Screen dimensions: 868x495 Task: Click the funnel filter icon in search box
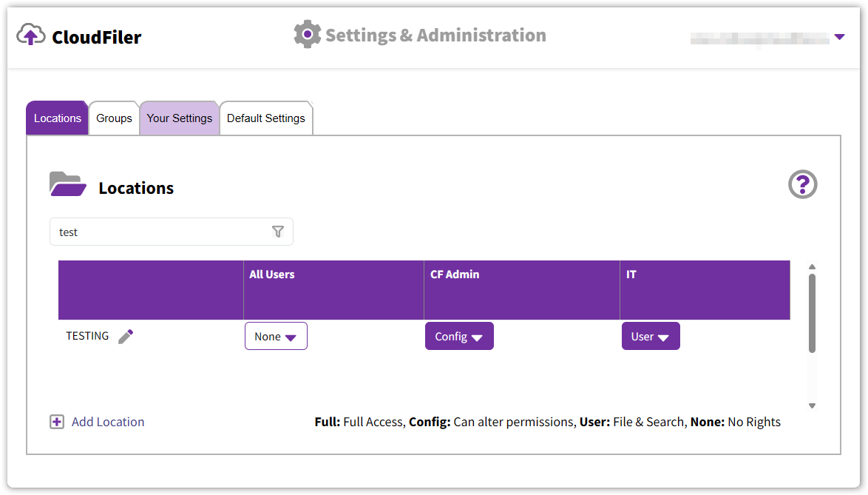tap(278, 232)
